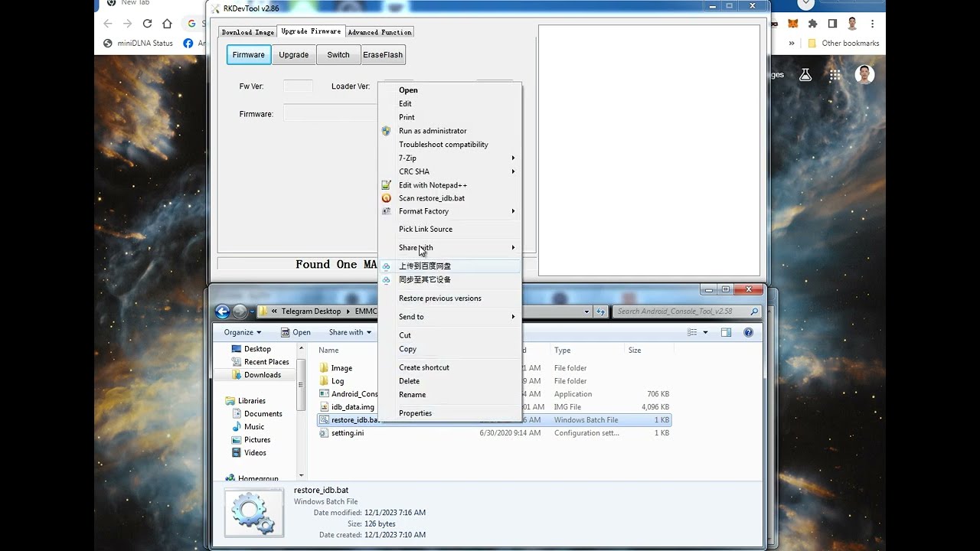Open the view options dropdown arrow
The height and width of the screenshot is (551, 980).
point(705,332)
